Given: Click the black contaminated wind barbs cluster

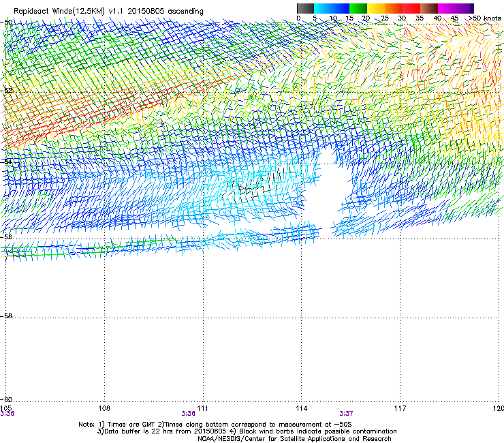Looking at the screenshot, I should 257,186.
